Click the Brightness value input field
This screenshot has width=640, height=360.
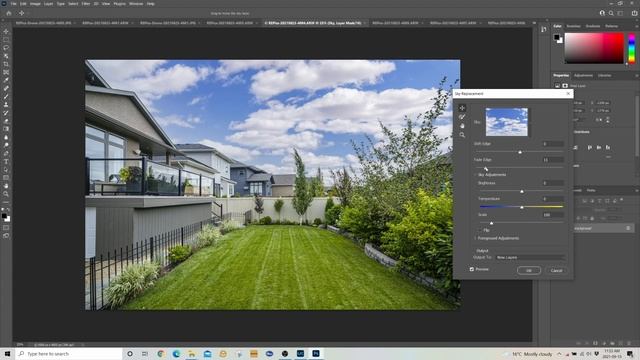click(x=553, y=183)
